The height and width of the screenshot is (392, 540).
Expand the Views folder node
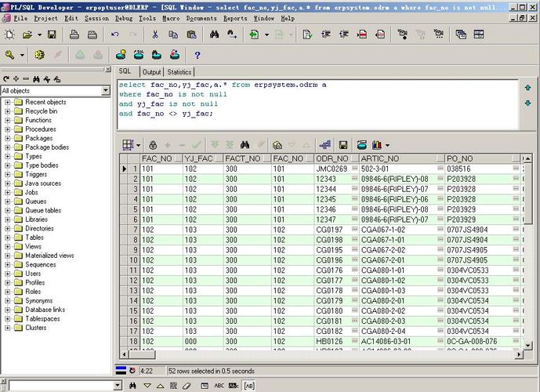point(8,247)
